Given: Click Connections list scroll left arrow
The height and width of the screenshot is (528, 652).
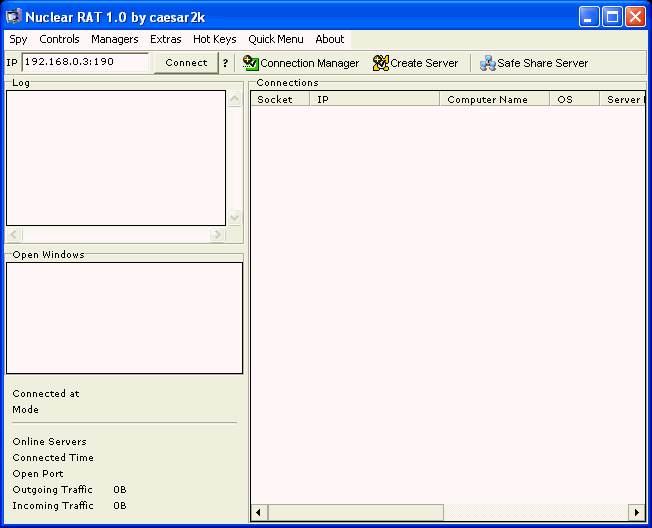Looking at the screenshot, I should [x=259, y=512].
